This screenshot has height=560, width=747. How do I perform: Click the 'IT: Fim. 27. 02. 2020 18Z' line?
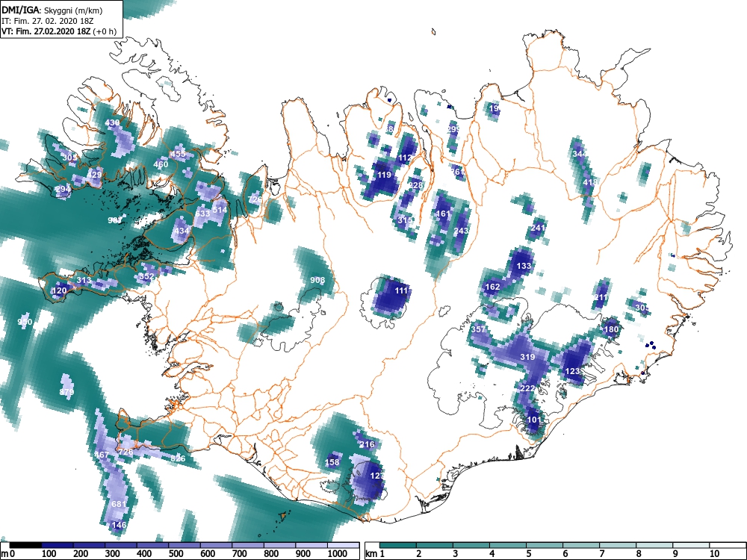click(x=47, y=21)
